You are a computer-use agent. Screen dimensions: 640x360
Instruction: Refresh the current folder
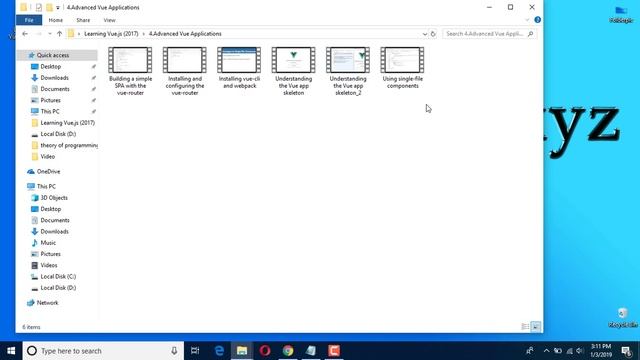coord(433,34)
